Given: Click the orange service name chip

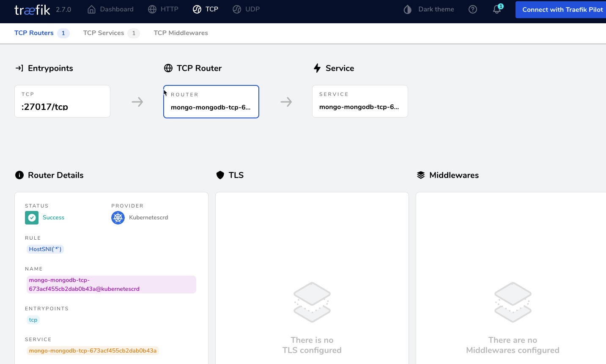Looking at the screenshot, I should pyautogui.click(x=93, y=350).
